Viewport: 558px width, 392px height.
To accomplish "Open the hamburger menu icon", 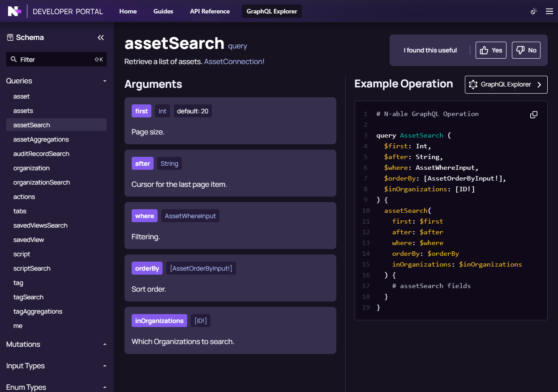I will tap(549, 11).
